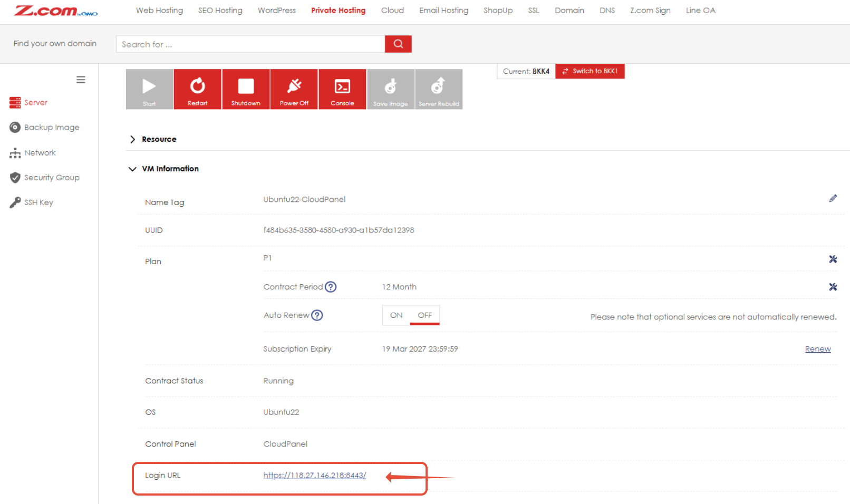Open Email Hosting menu
Image resolution: width=850 pixels, height=504 pixels.
pos(443,11)
